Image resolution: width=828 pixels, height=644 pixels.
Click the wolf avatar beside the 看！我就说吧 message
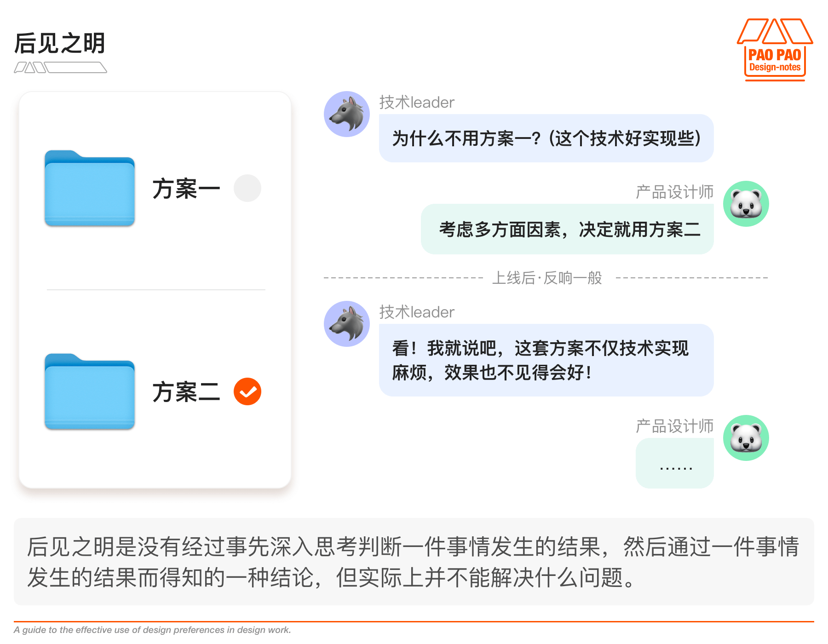click(347, 324)
